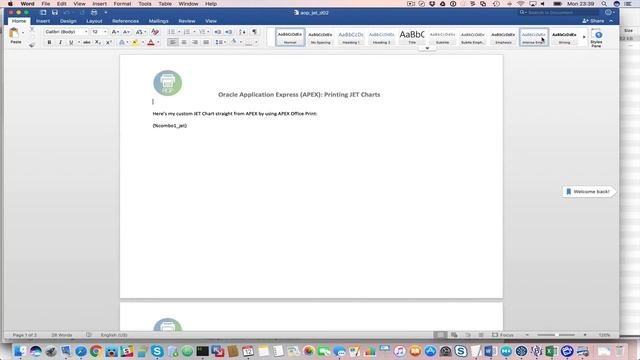Toggle Underline formatting
The height and width of the screenshot is (360, 640).
click(x=71, y=42)
